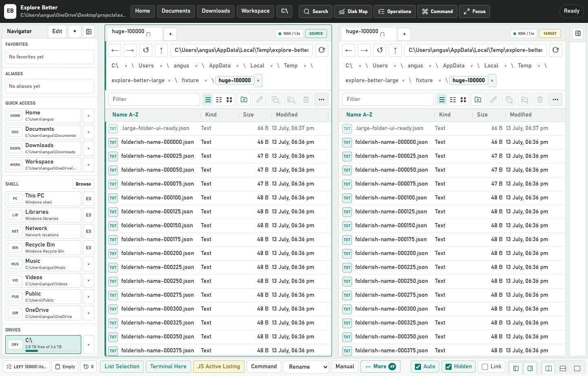Enable the Link checkbox
588x376 pixels.
(492, 367)
